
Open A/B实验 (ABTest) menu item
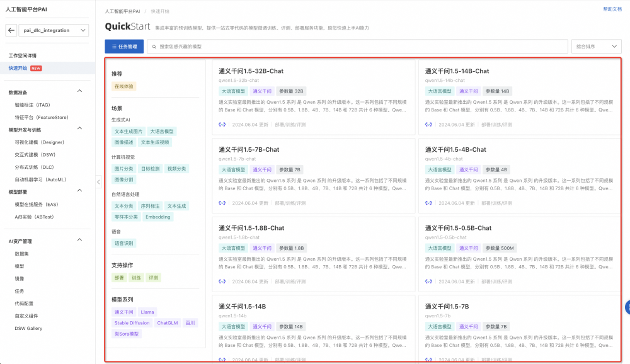pos(34,217)
